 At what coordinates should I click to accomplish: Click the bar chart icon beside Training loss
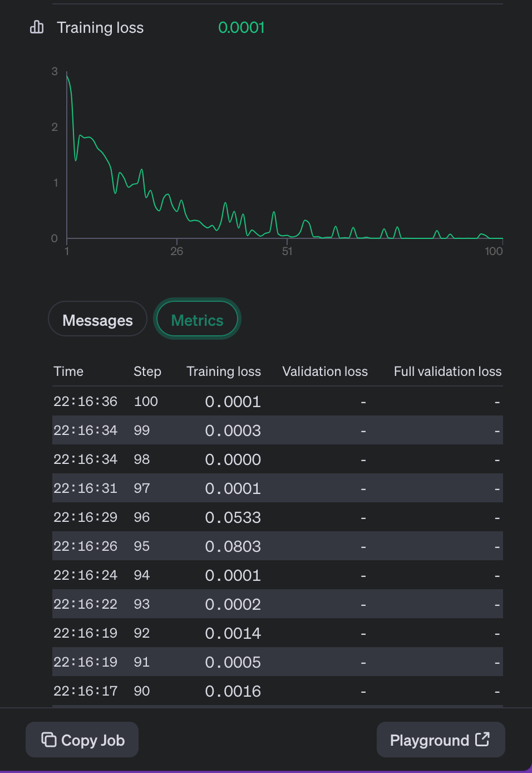[37, 27]
